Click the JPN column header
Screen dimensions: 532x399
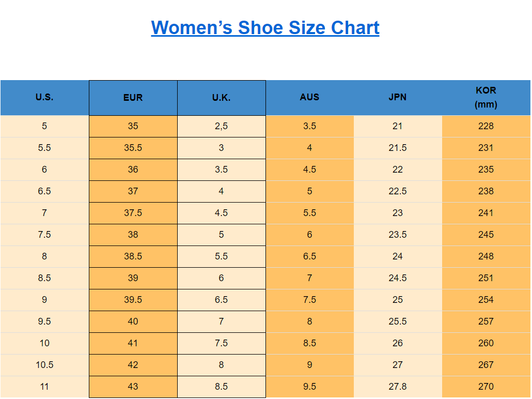[398, 97]
